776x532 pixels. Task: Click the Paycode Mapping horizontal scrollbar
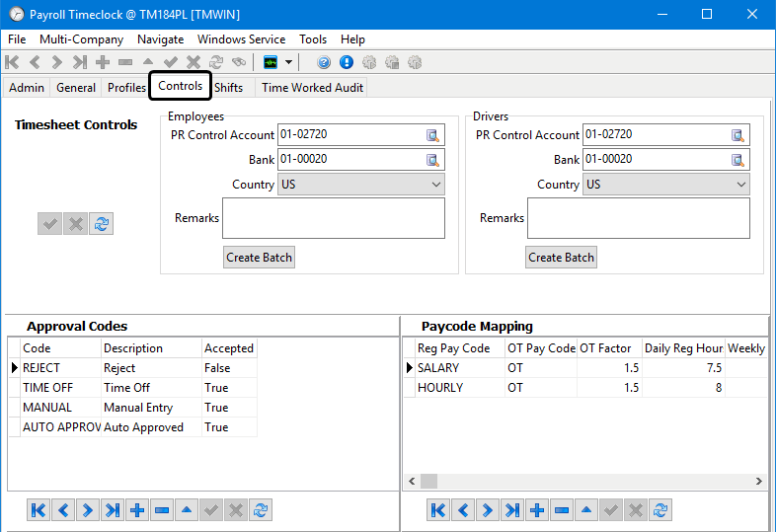[592, 482]
